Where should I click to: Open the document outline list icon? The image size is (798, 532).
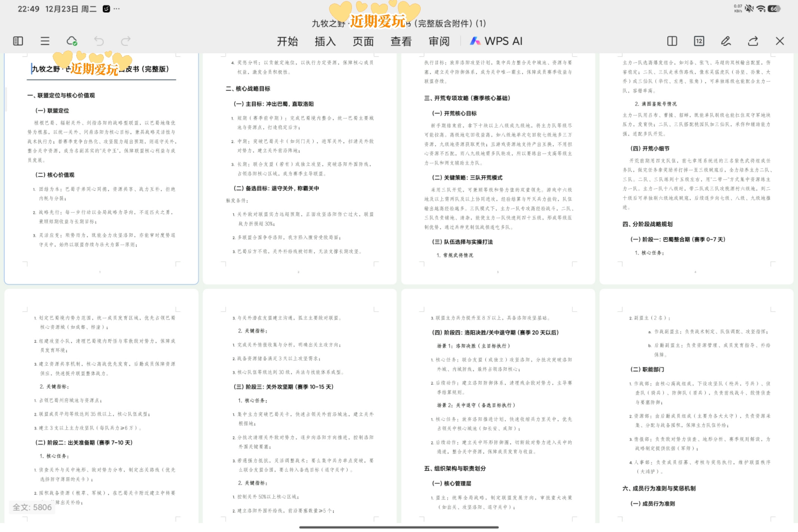[45, 41]
